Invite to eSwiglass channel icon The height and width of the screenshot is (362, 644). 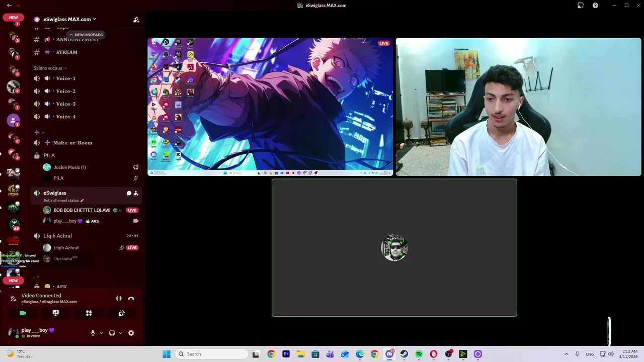tap(136, 193)
